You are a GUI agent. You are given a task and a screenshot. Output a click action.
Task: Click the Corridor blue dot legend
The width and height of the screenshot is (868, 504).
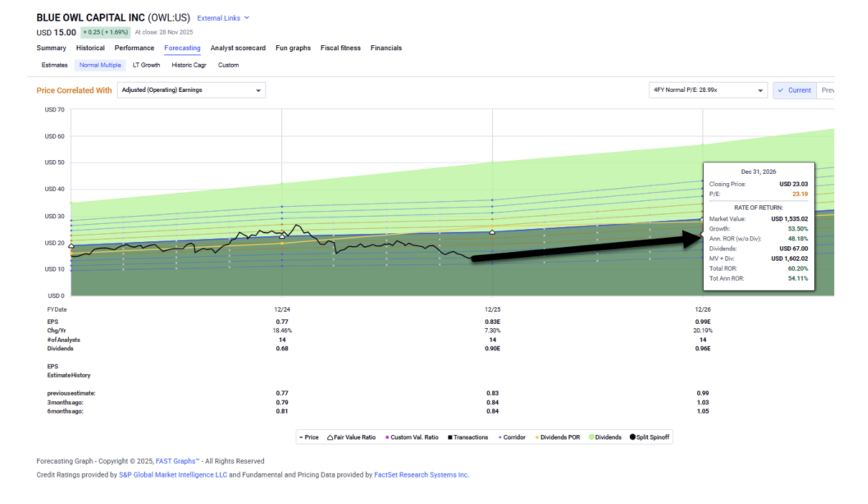[499, 437]
